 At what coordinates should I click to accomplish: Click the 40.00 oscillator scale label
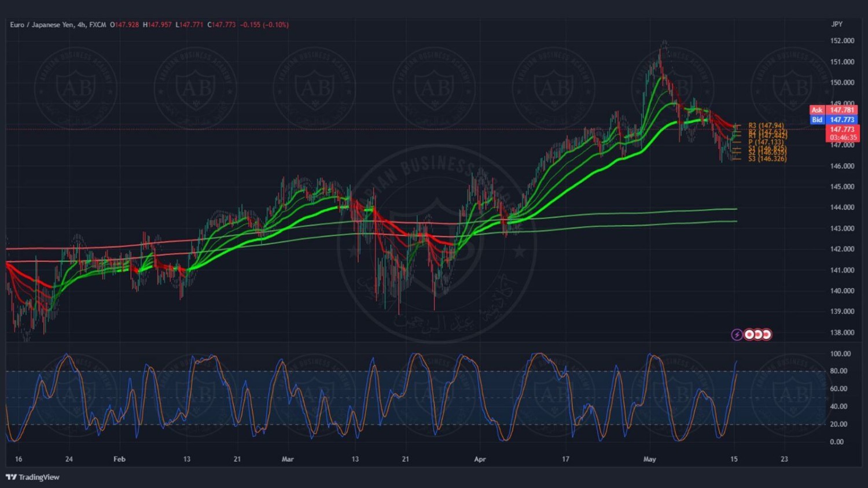[x=838, y=406]
